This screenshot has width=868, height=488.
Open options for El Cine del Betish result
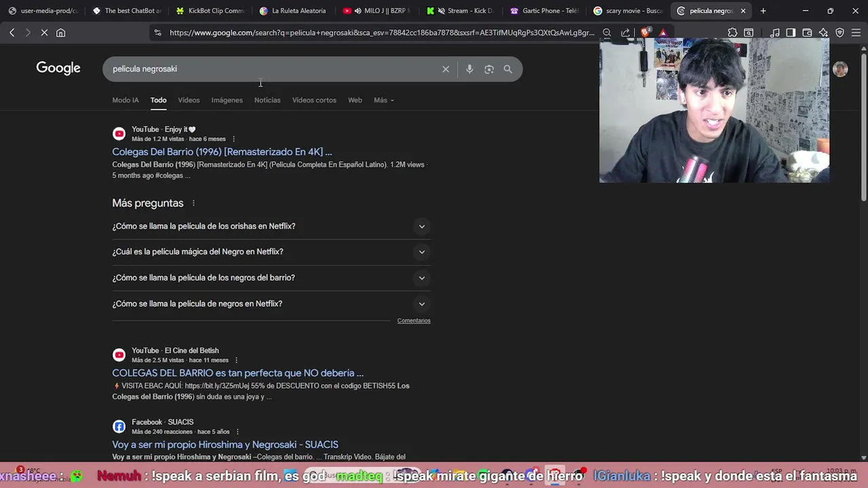click(237, 360)
